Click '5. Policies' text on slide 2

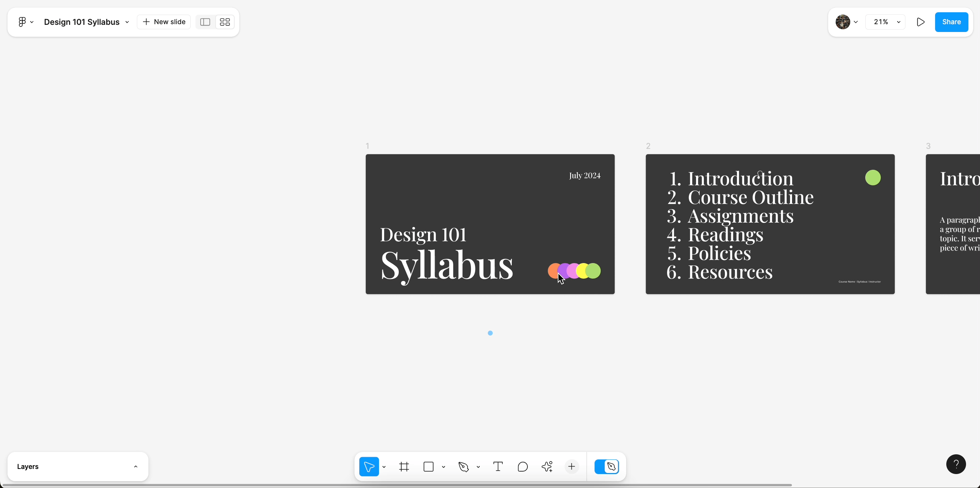pyautogui.click(x=709, y=253)
